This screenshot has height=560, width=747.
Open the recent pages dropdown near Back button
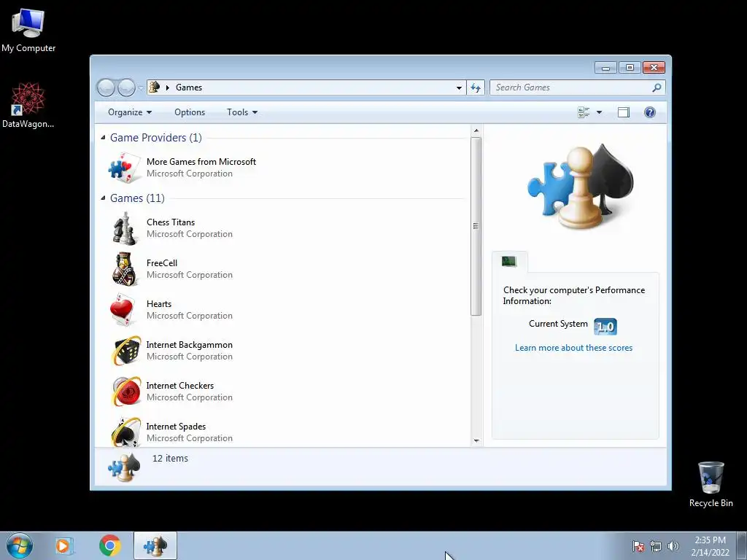141,87
